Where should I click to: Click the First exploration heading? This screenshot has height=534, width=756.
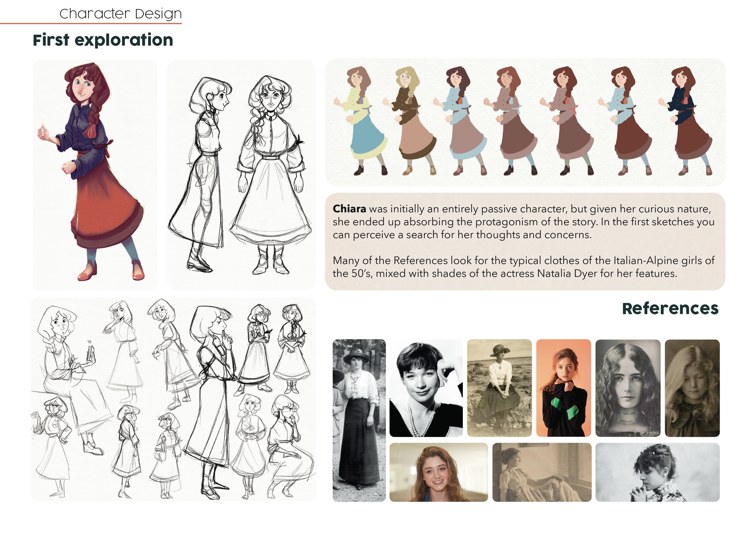pos(103,40)
